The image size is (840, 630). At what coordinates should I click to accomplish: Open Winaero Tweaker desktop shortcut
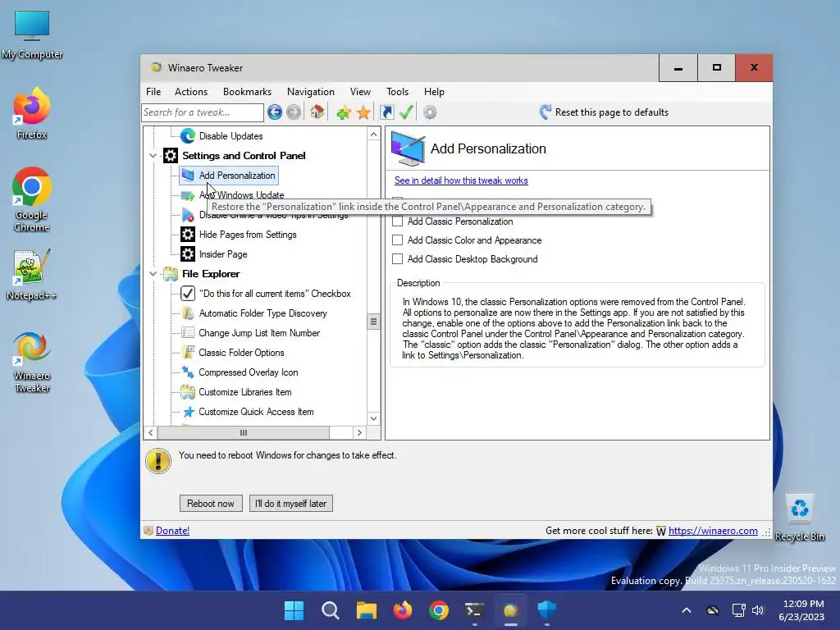32,362
